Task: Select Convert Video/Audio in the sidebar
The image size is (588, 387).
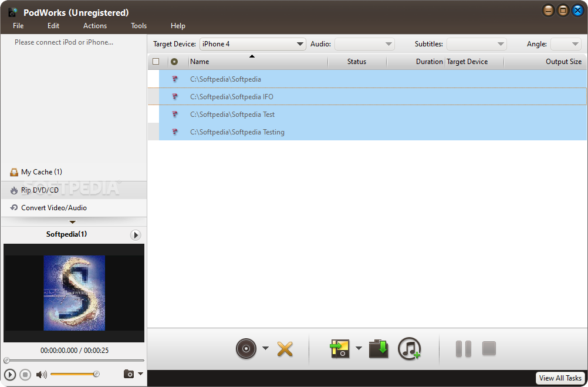Action: tap(74, 208)
